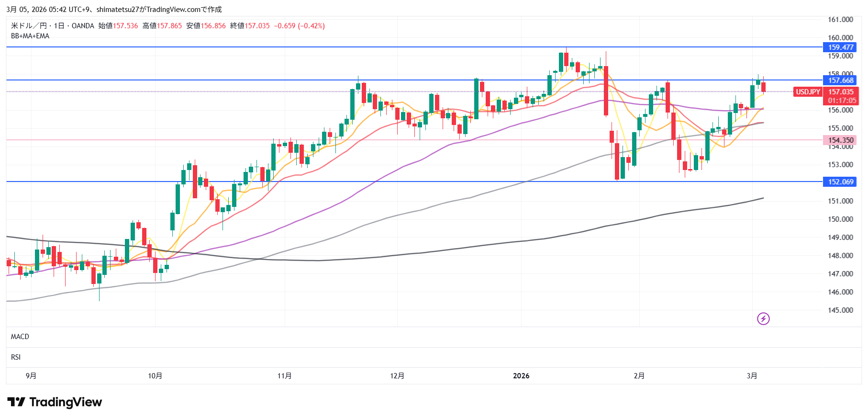Screen dimensions: 868x420
Task: Click the 米ドル/円 symbol title
Action: coord(29,26)
